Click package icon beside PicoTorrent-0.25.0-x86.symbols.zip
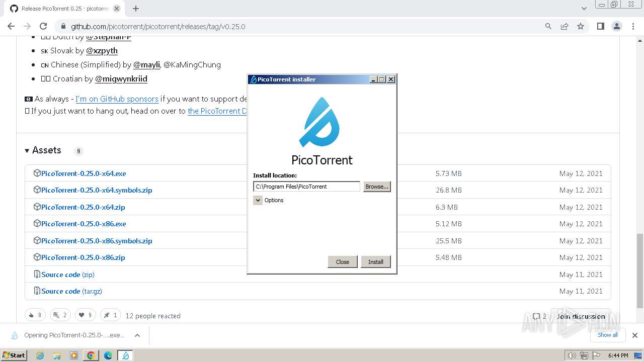 coord(37,240)
